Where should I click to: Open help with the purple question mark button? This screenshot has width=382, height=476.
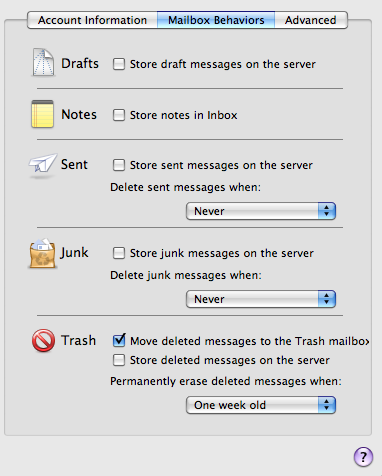coord(363,456)
